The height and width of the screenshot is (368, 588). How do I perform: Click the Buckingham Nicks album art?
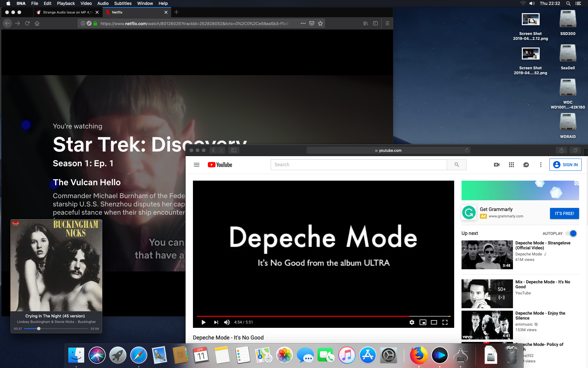click(x=56, y=266)
